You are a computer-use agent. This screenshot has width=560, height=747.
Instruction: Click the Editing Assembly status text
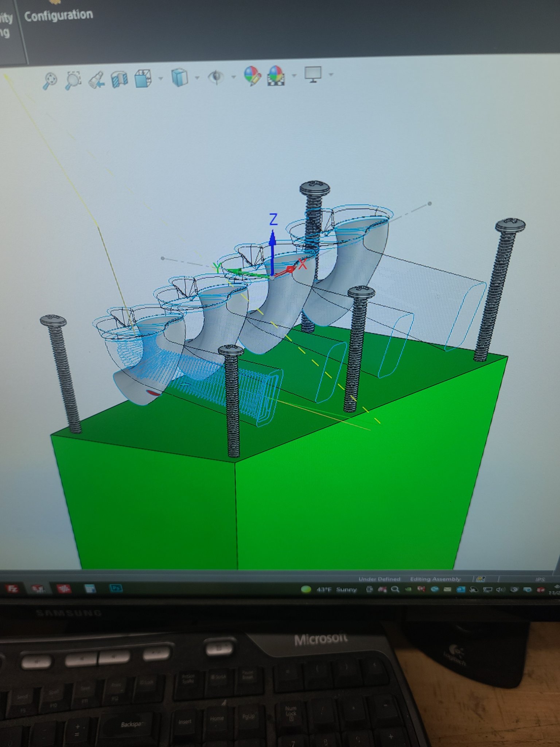point(435,579)
